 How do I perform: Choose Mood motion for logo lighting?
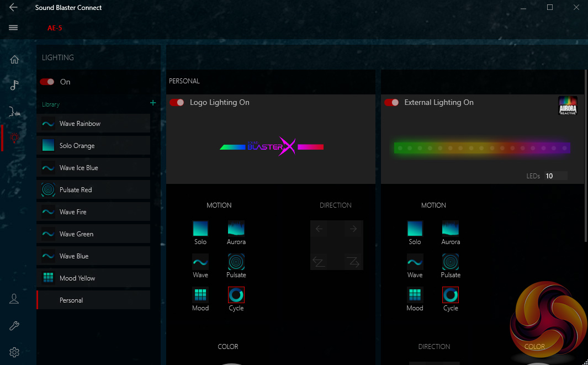coord(200,295)
